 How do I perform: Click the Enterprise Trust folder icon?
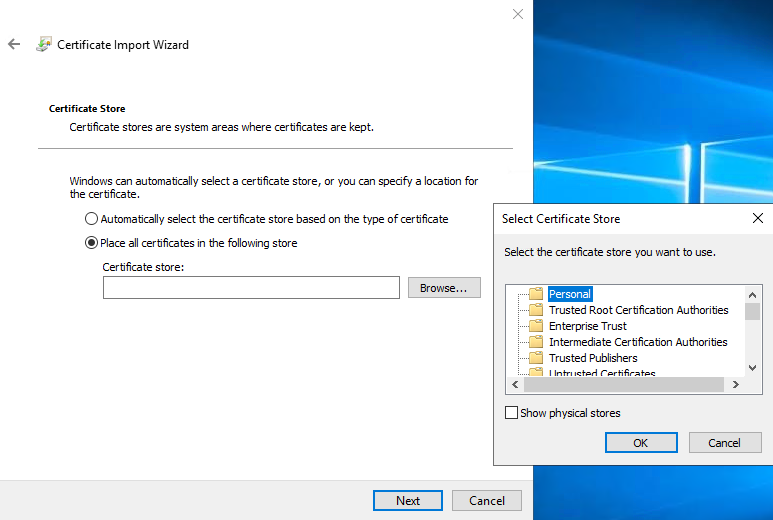[x=535, y=326]
